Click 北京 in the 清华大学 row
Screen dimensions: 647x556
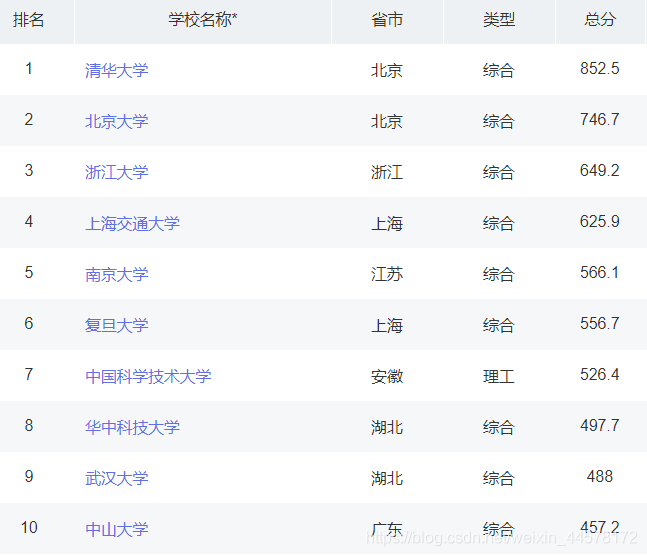387,70
